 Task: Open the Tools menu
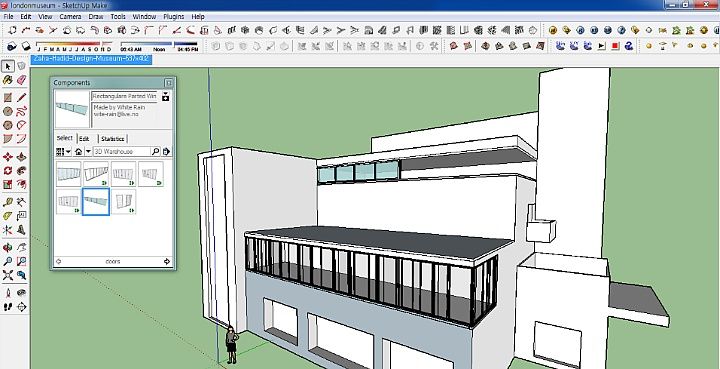pyautogui.click(x=118, y=17)
